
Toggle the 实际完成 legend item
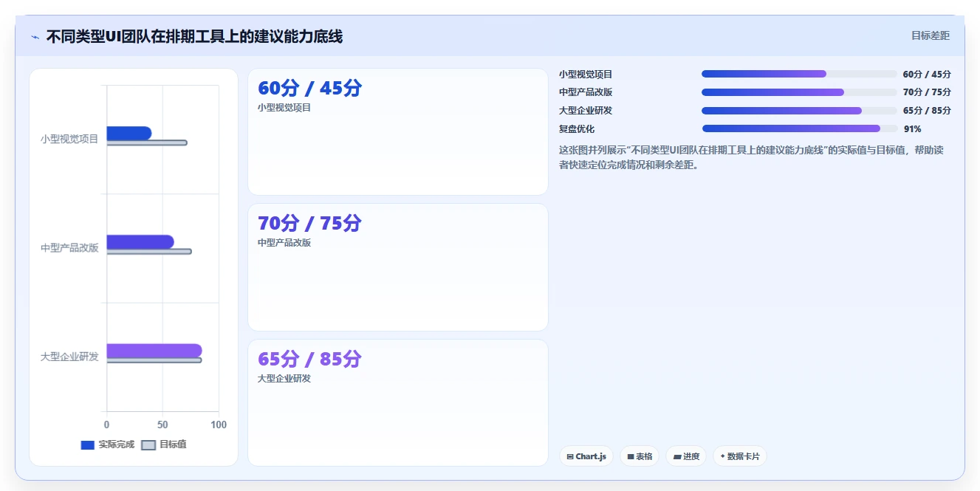108,445
